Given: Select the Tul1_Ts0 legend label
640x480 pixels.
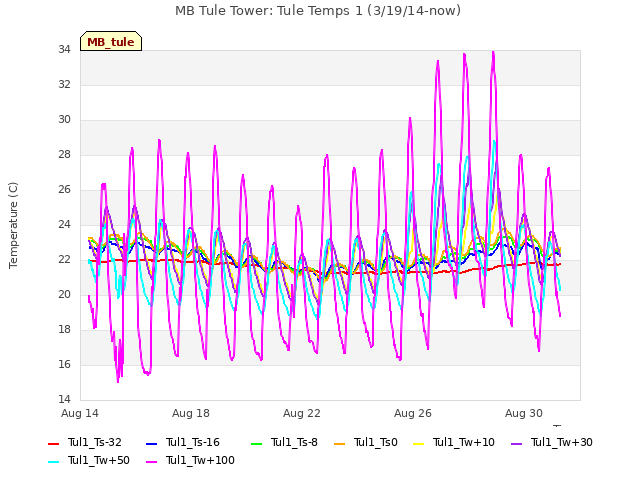Looking at the screenshot, I should coord(376,442).
